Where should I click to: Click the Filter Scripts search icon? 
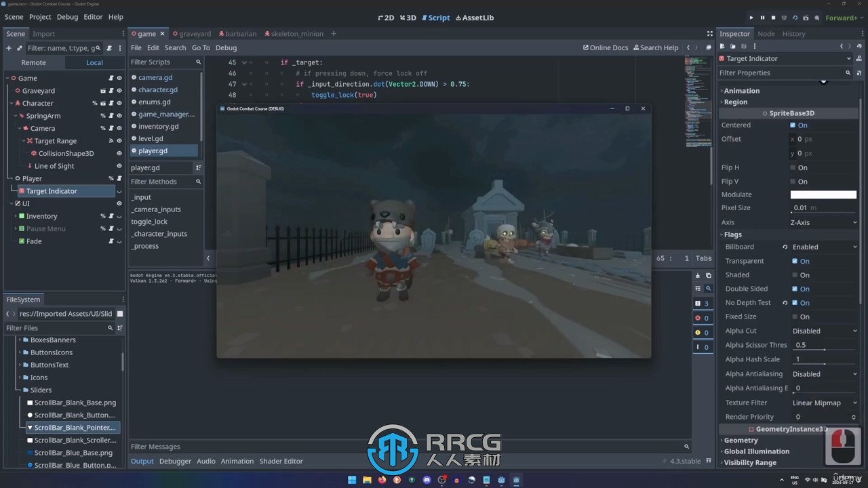[x=199, y=62]
